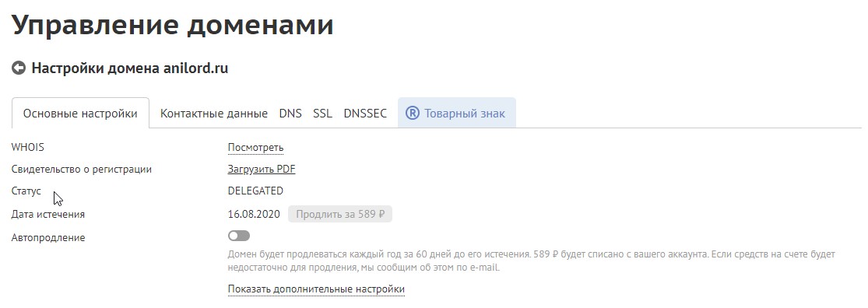Go back using the arrow icon beside the heading
Viewport: 868px width, 308px height.
tap(19, 68)
